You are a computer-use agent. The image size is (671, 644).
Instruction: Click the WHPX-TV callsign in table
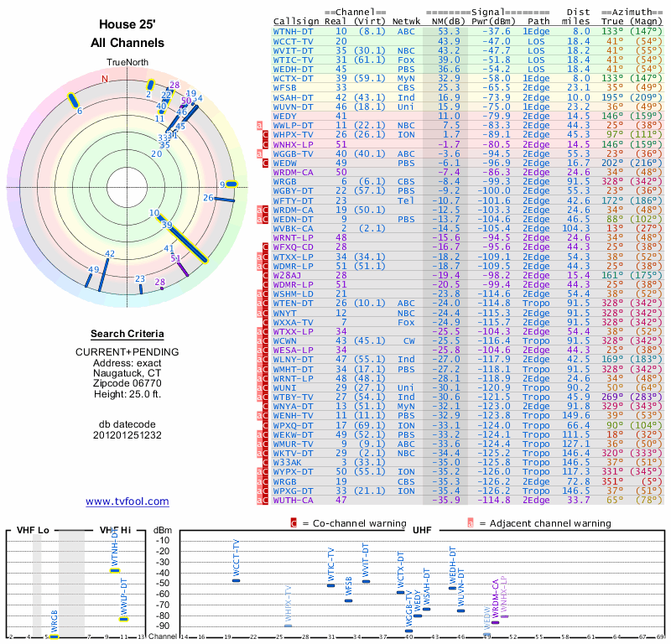pyautogui.click(x=293, y=135)
